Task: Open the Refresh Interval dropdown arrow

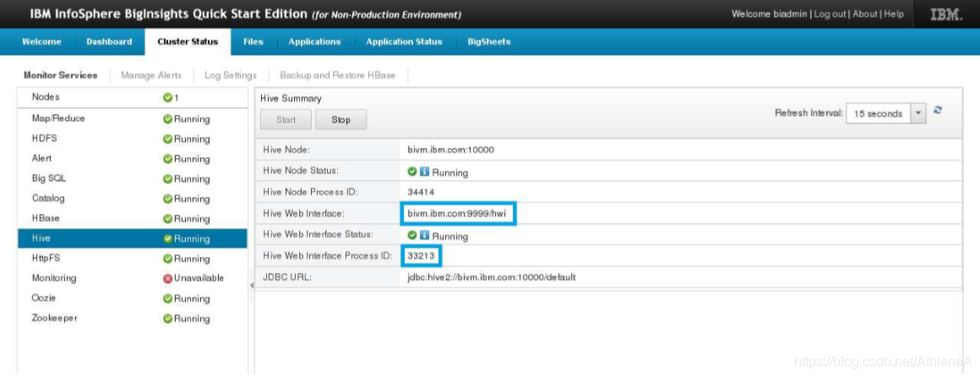Action: [x=918, y=114]
